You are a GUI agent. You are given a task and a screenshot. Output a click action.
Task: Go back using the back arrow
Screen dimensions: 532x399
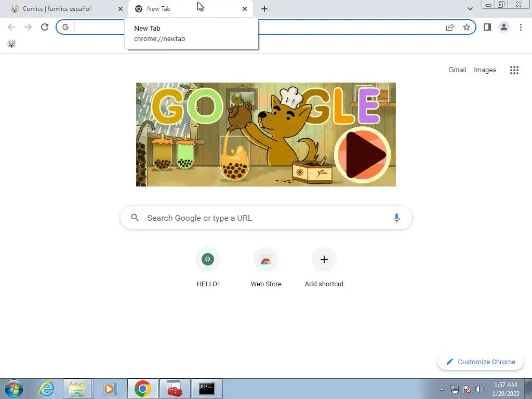point(11,27)
